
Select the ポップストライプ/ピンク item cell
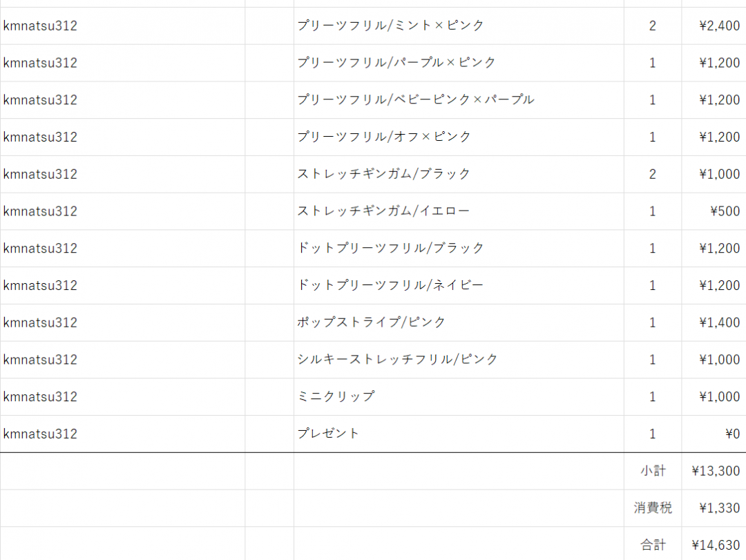tap(372, 322)
